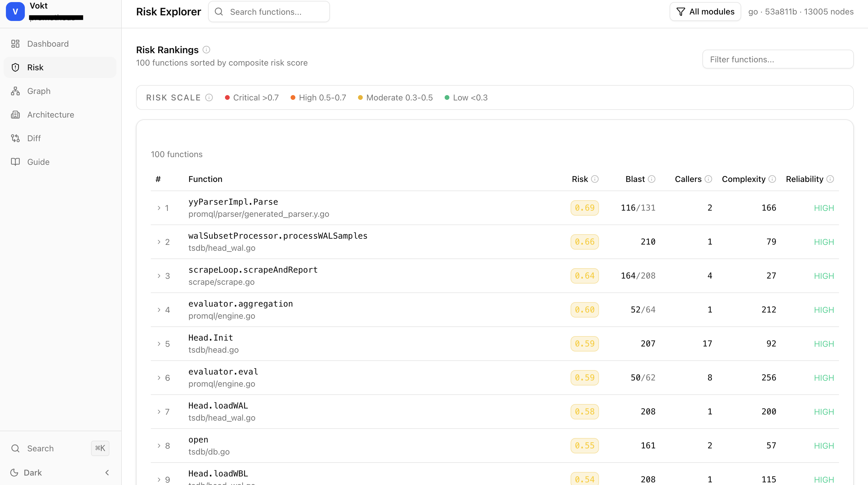Click the Reliability column info icon

tap(830, 179)
